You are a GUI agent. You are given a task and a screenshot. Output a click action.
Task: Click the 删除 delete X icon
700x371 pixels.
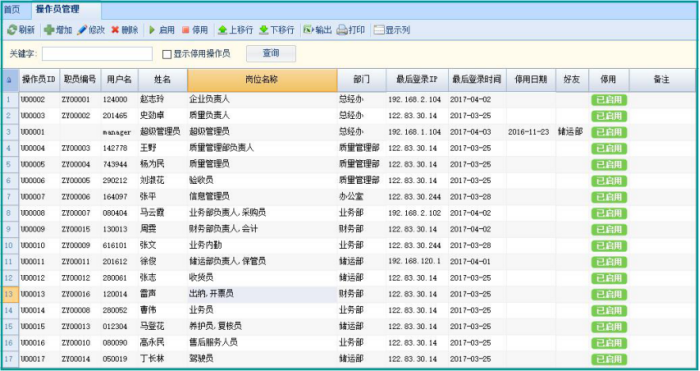click(x=116, y=30)
